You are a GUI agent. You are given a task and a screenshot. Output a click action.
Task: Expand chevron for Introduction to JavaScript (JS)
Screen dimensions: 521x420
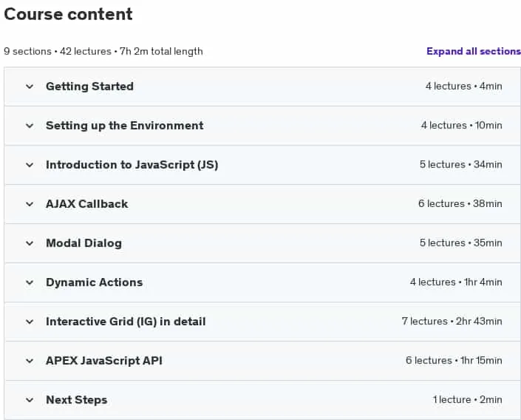tap(30, 166)
